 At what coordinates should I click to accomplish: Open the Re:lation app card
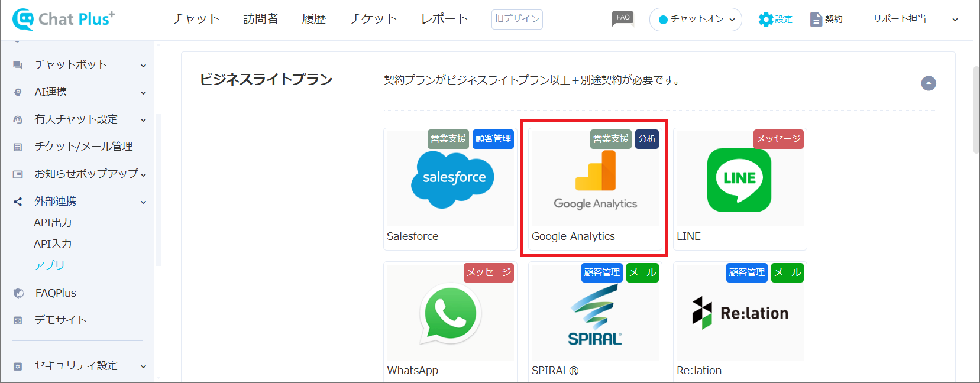[x=740, y=322]
